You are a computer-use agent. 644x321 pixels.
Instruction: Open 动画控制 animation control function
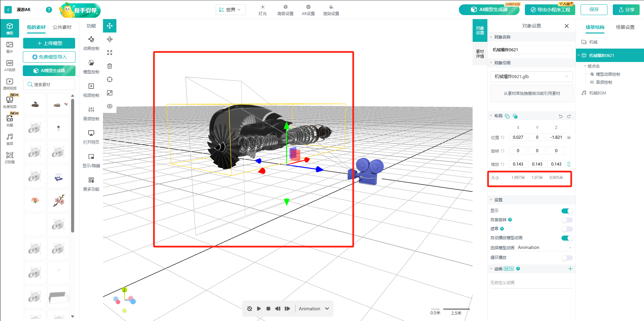pyautogui.click(x=91, y=43)
